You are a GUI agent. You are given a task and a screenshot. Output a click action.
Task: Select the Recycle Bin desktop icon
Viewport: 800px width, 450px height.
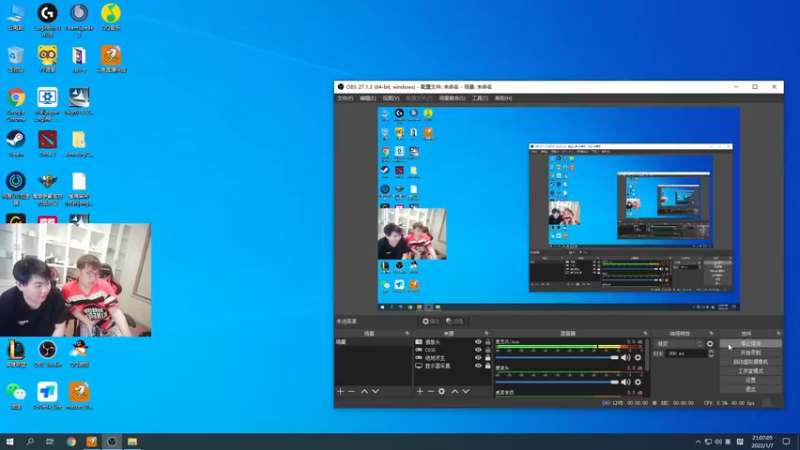[x=16, y=59]
